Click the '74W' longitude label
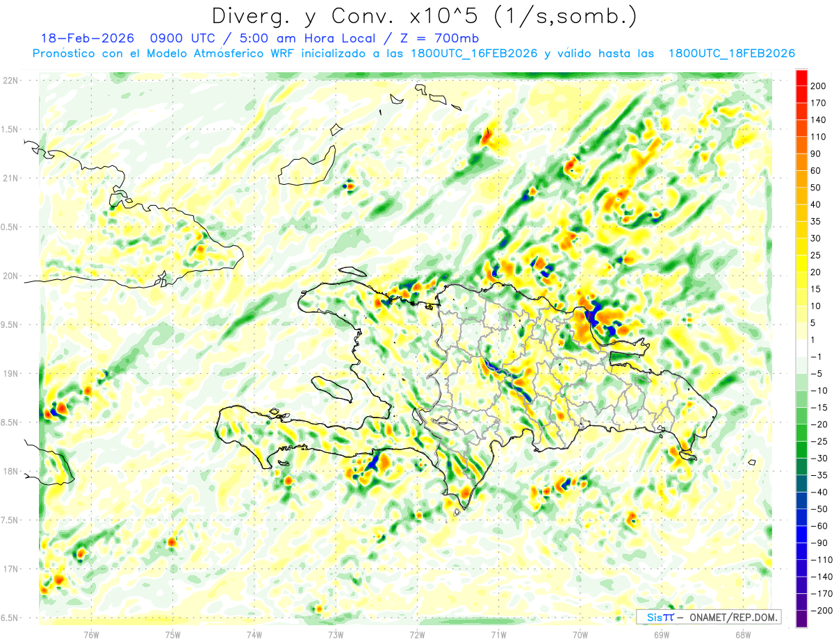The height and width of the screenshot is (644, 834). (254, 635)
